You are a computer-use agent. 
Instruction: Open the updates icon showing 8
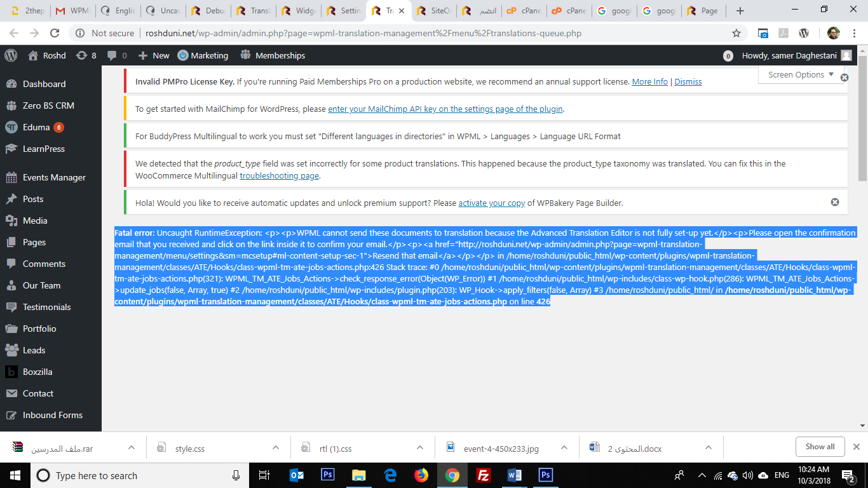[x=86, y=55]
